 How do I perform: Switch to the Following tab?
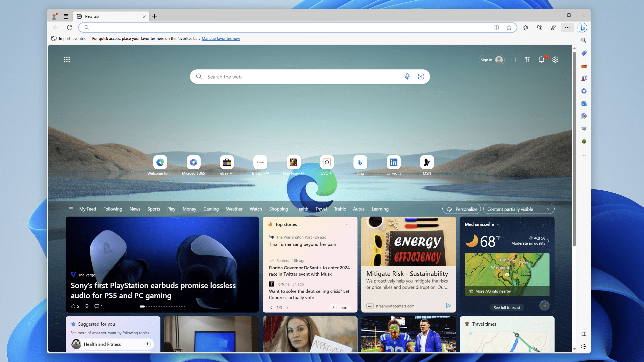click(x=112, y=209)
